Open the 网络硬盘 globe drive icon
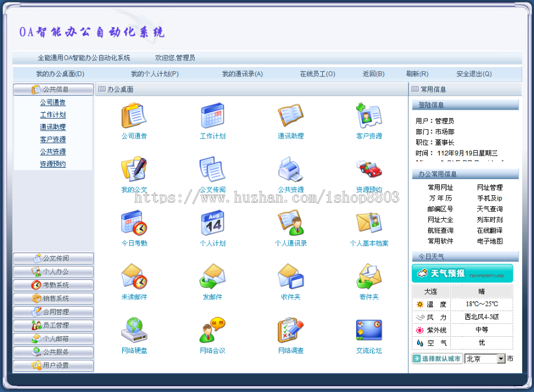The width and height of the screenshot is (534, 392). coord(134,330)
